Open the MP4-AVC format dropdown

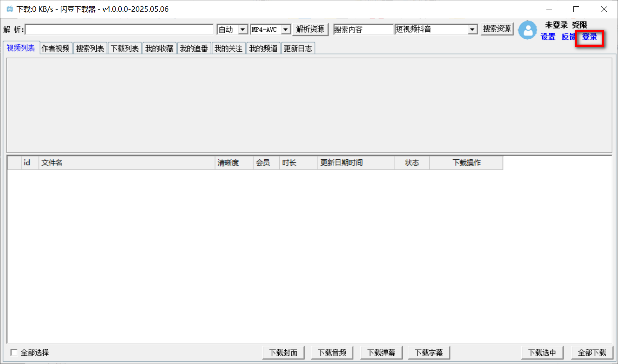[286, 29]
